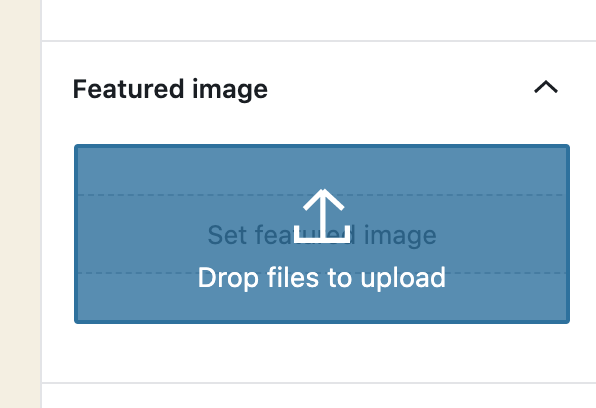
Task: Click the upper dashed outline inside the drop zone
Action: [322, 195]
